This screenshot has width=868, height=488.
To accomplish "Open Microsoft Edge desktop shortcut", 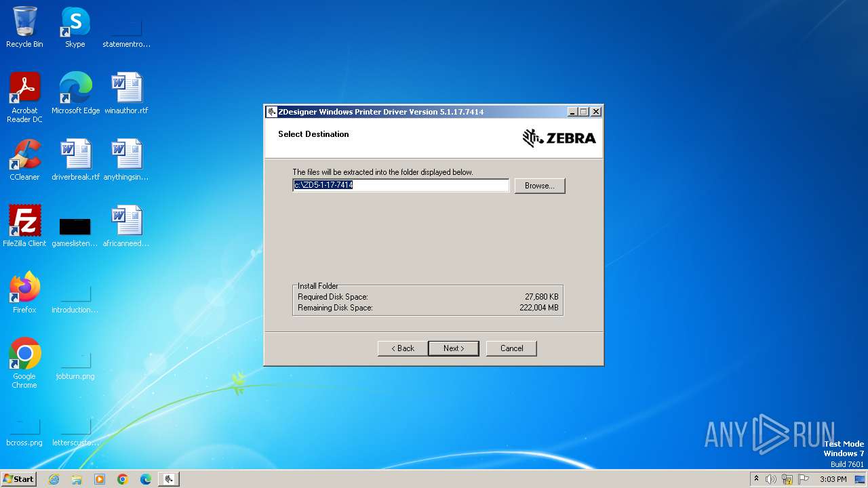I will 75,94.
